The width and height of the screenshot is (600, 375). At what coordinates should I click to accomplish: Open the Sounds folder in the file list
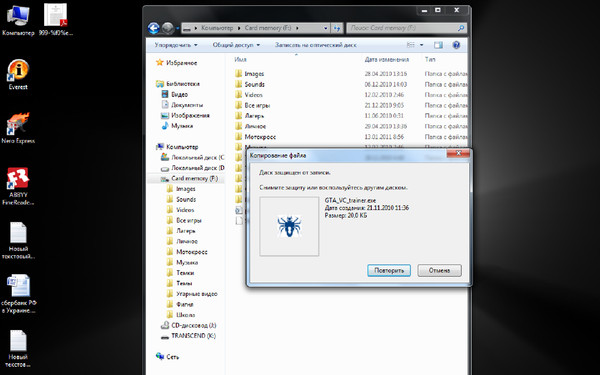tap(254, 84)
